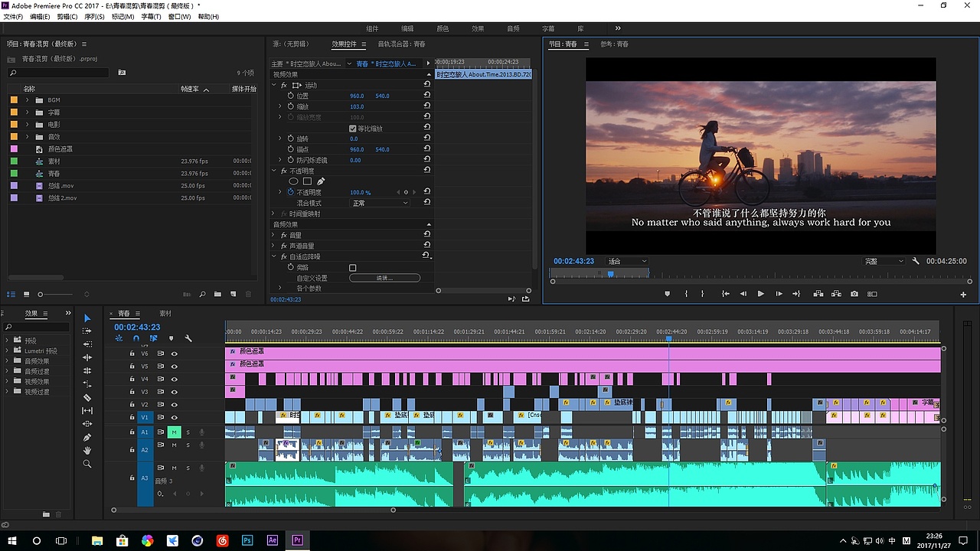Switch to 音轨混合器 tab
The image size is (980, 551).
click(401, 44)
